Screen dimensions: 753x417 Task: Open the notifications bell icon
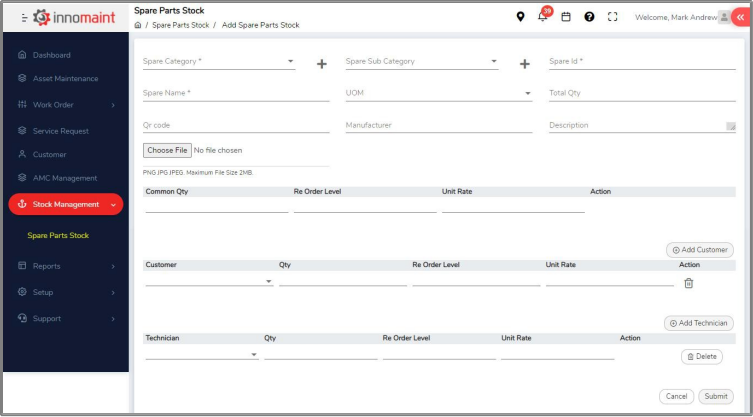[542, 17]
